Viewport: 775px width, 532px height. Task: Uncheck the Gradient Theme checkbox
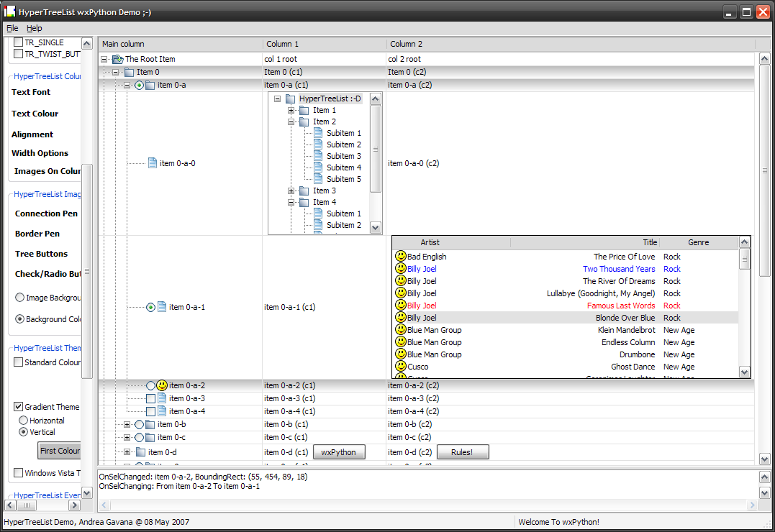click(x=19, y=407)
